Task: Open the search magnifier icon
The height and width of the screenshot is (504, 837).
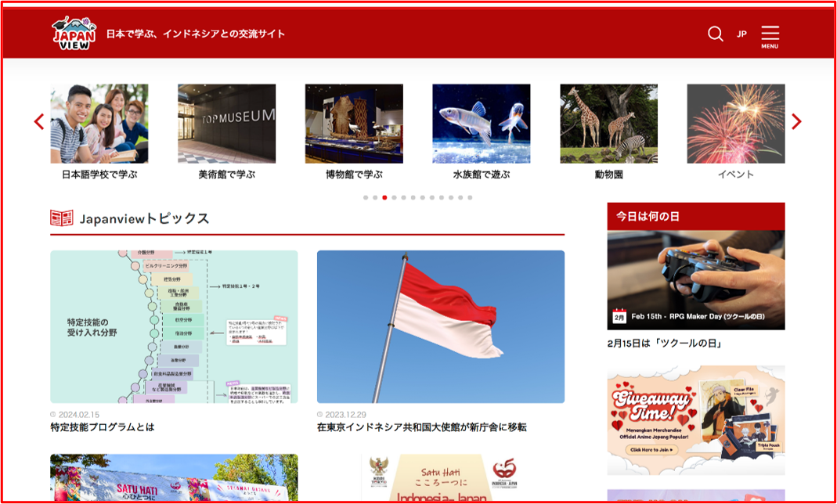Action: tap(716, 34)
